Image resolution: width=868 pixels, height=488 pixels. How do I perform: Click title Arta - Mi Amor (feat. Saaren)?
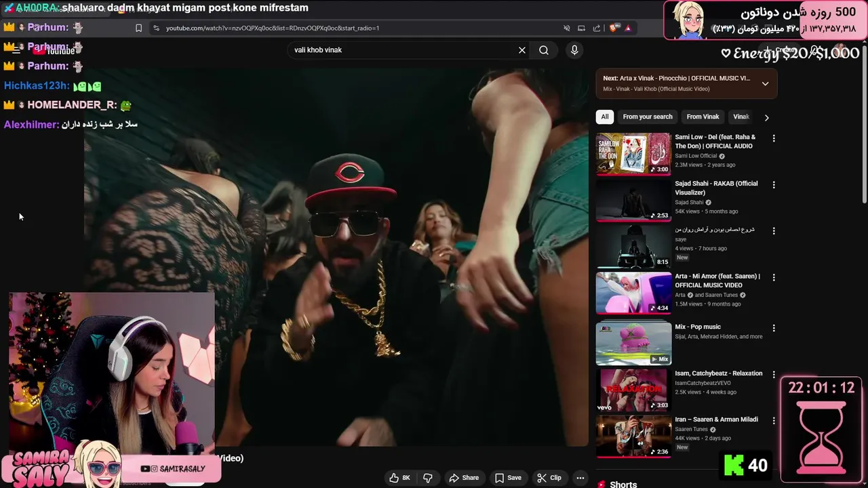point(717,281)
